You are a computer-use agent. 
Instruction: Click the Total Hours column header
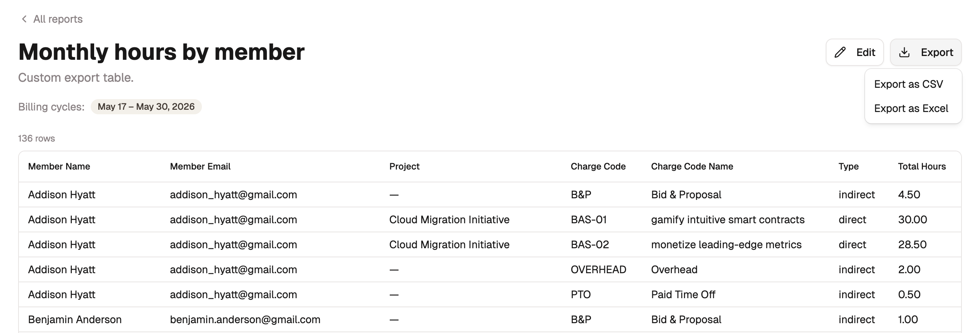(922, 166)
